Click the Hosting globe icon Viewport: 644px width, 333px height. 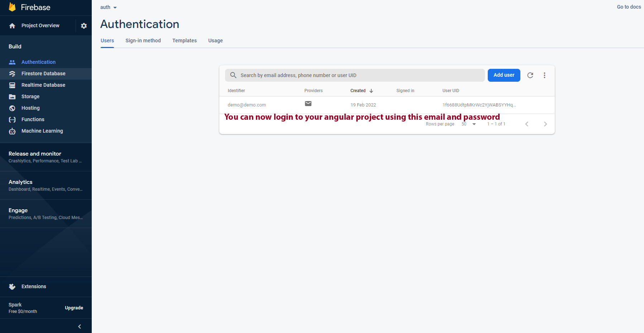pos(12,108)
